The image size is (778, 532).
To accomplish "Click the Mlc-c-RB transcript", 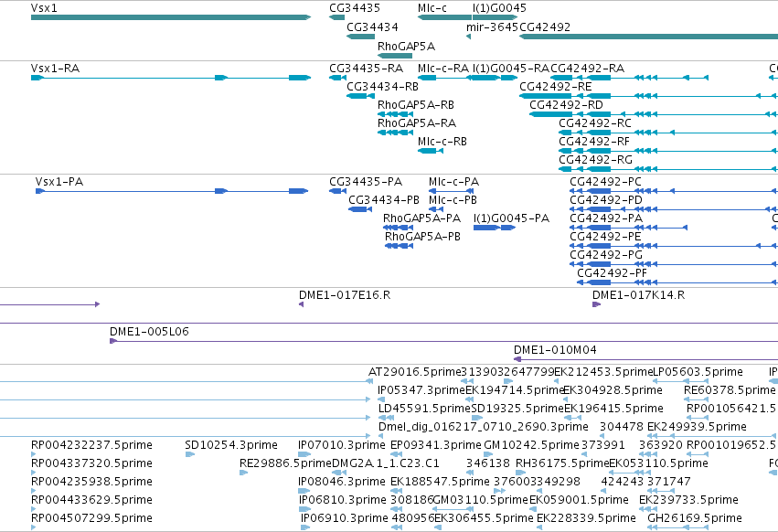I will click(x=431, y=151).
